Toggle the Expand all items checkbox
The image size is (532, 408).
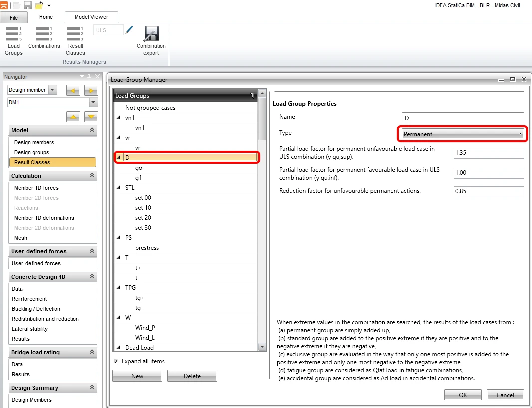[x=116, y=361]
